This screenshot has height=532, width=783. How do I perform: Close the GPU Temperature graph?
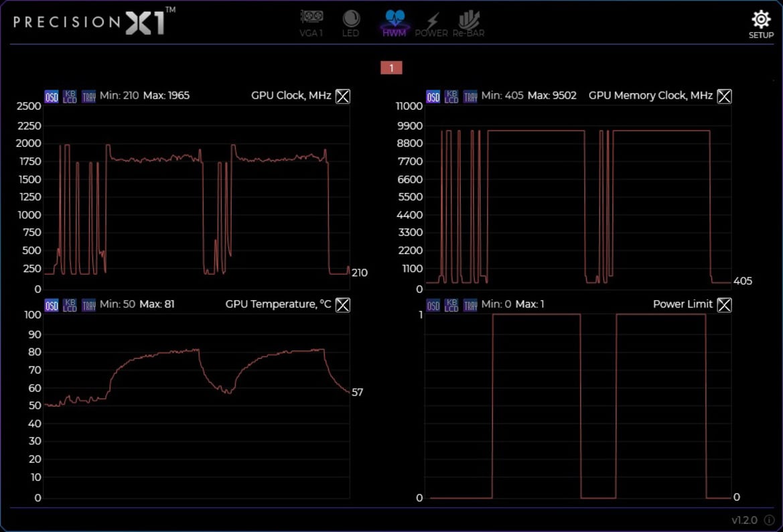[x=342, y=305]
